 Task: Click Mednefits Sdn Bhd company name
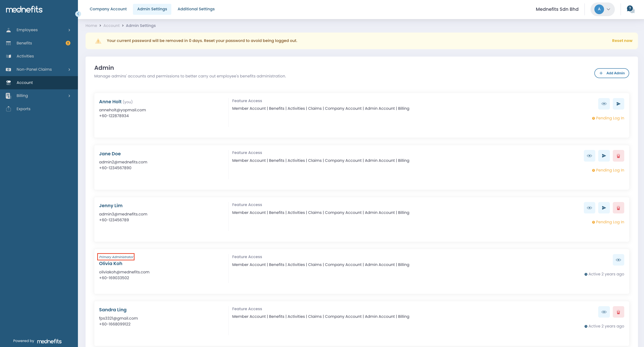[557, 9]
